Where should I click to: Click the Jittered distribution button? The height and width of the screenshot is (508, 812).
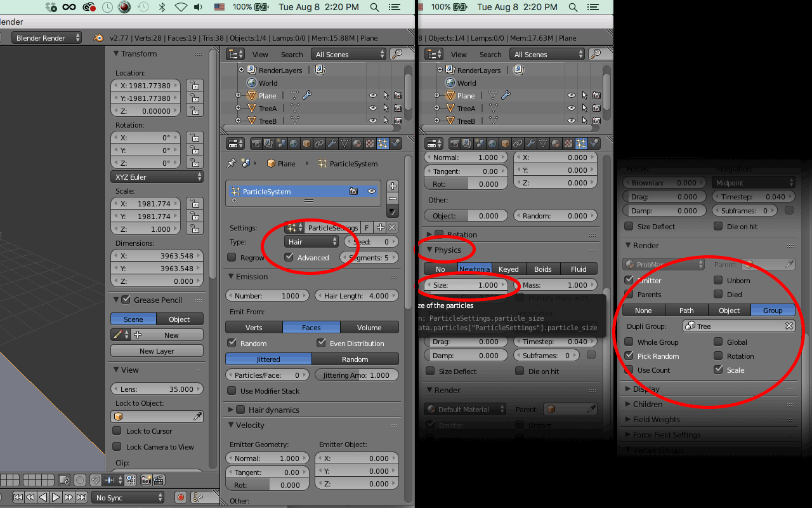pyautogui.click(x=268, y=359)
